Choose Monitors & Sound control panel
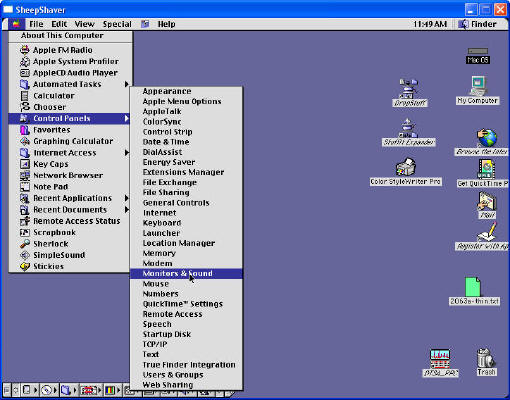The width and height of the screenshot is (510, 400). click(x=186, y=274)
